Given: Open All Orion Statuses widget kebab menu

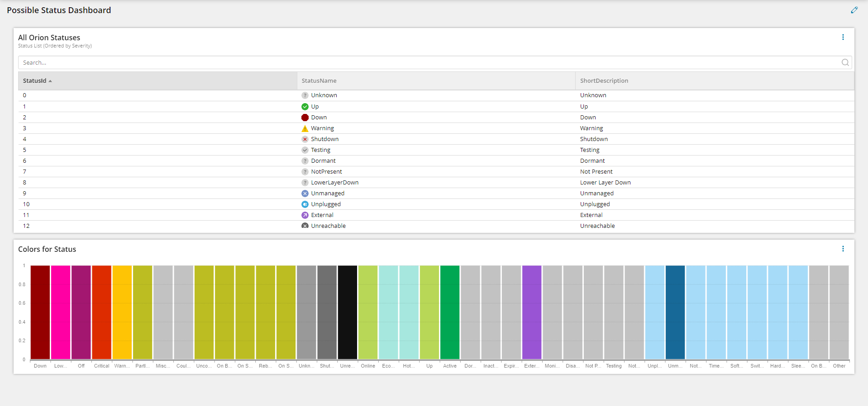Looking at the screenshot, I should (x=843, y=37).
